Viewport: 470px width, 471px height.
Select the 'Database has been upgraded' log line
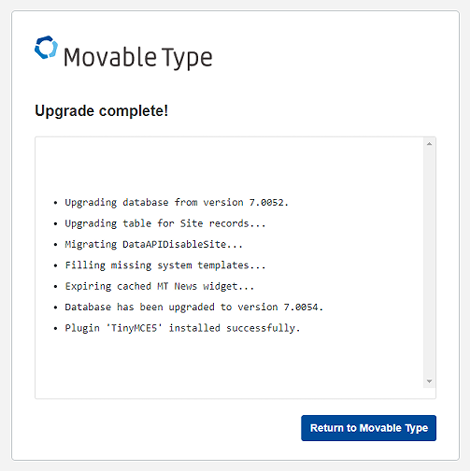click(x=194, y=307)
